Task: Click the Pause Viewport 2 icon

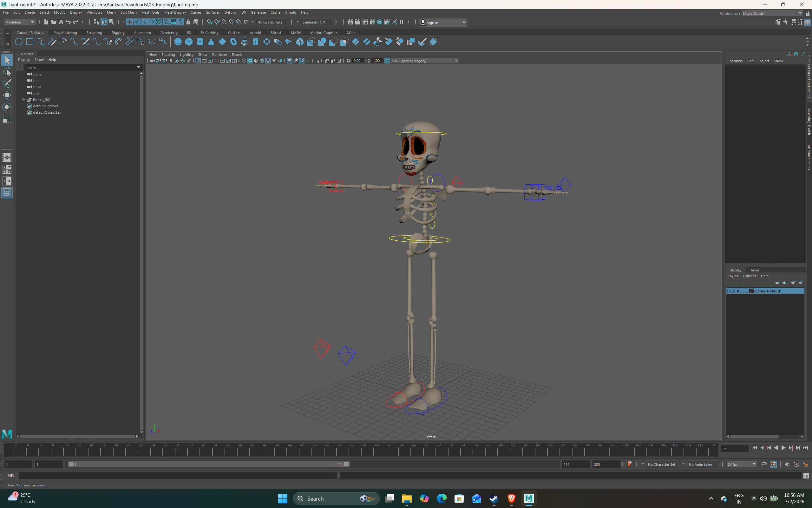Action: tap(401, 22)
